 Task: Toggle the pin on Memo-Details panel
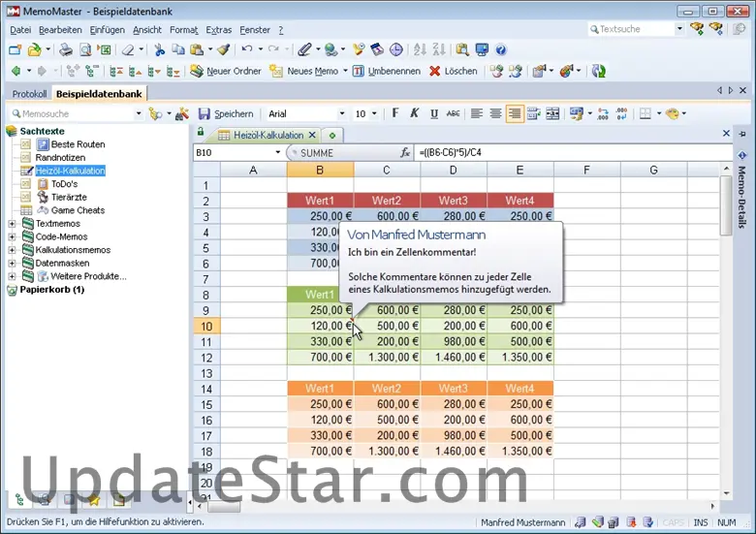742,135
